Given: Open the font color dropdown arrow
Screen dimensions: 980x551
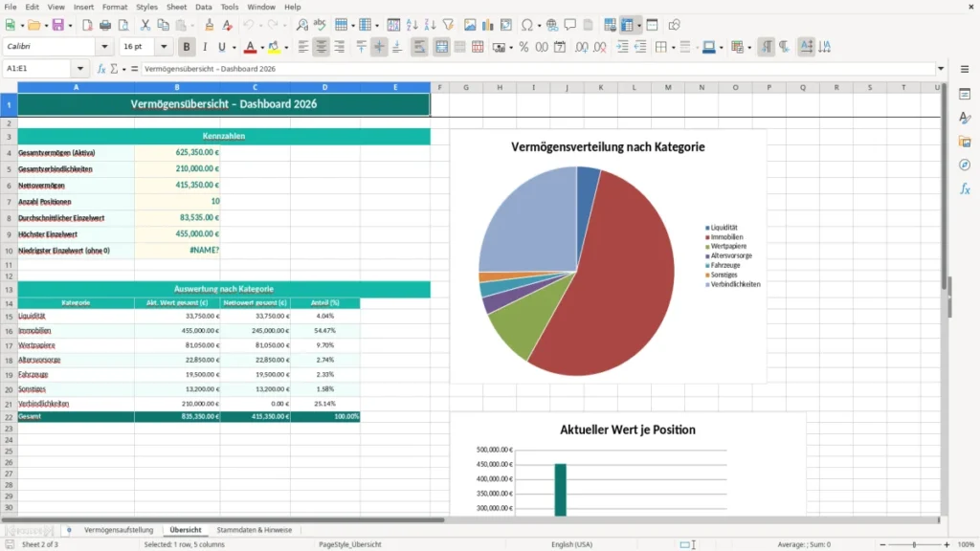Looking at the screenshot, I should [x=262, y=48].
